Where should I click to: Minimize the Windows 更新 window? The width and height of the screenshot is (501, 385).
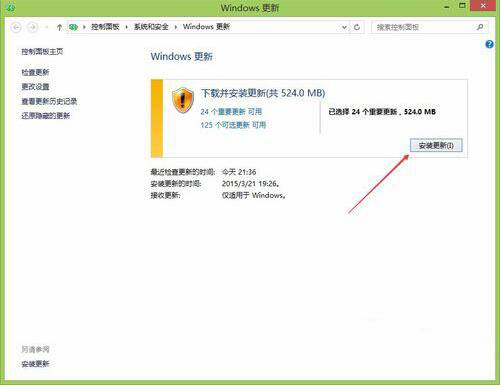coord(447,6)
